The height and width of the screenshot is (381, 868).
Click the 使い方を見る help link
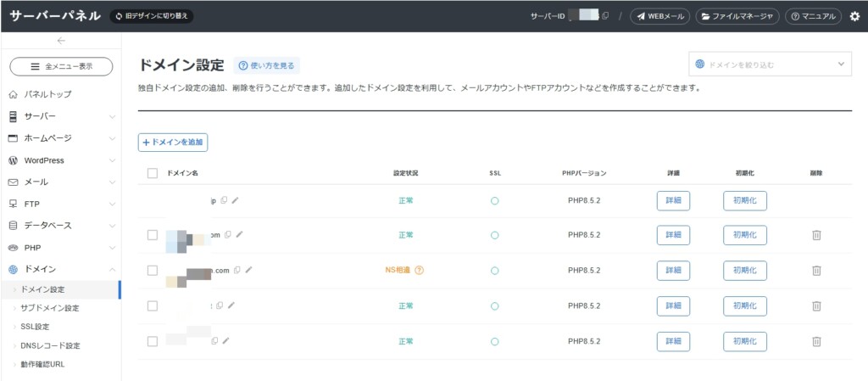coord(267,65)
